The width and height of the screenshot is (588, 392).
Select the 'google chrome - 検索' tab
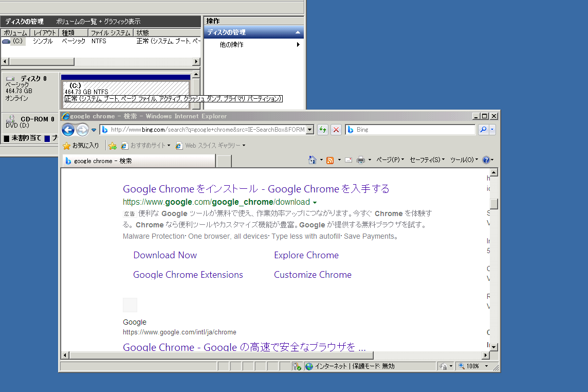(139, 161)
